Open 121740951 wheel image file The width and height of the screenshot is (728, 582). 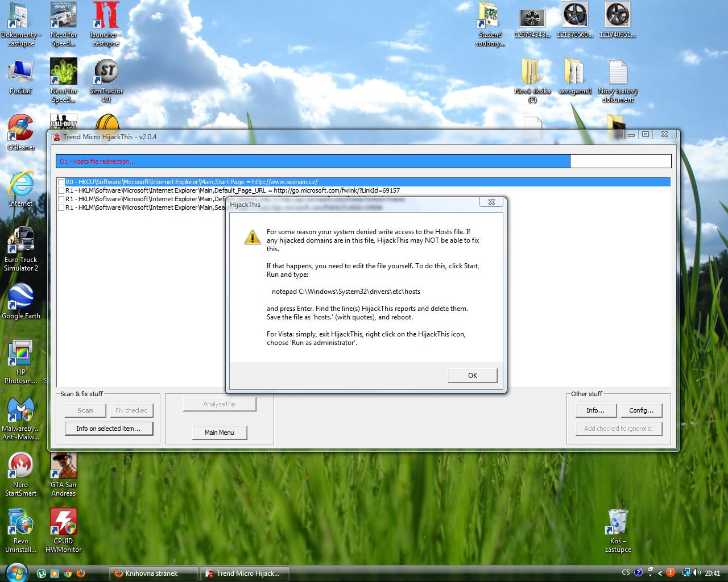[x=618, y=20]
